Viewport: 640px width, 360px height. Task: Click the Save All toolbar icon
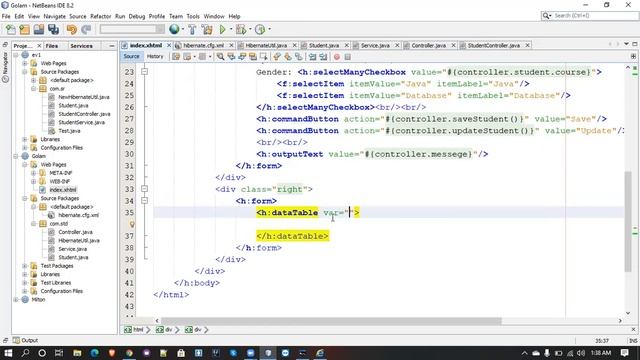53,29
